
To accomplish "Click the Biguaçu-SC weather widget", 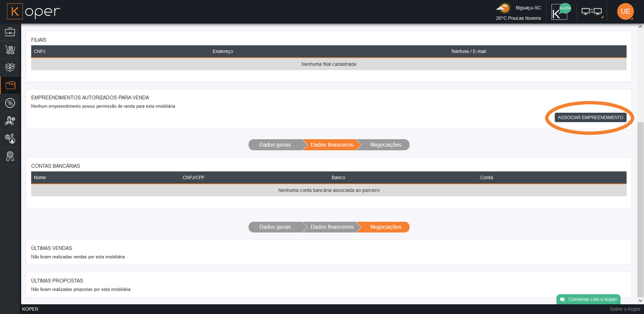I will 518,12.
